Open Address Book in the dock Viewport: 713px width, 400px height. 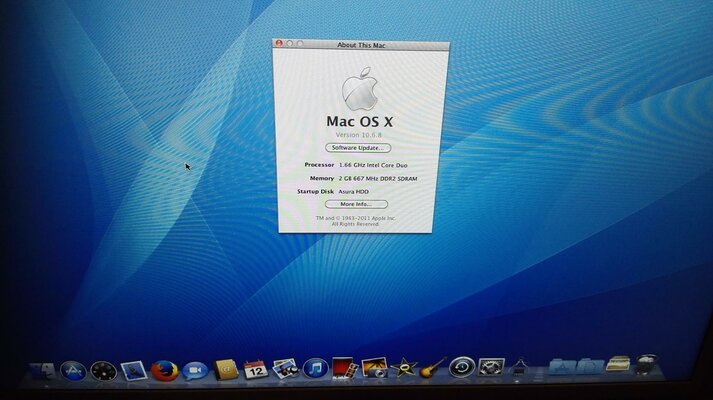pos(226,370)
